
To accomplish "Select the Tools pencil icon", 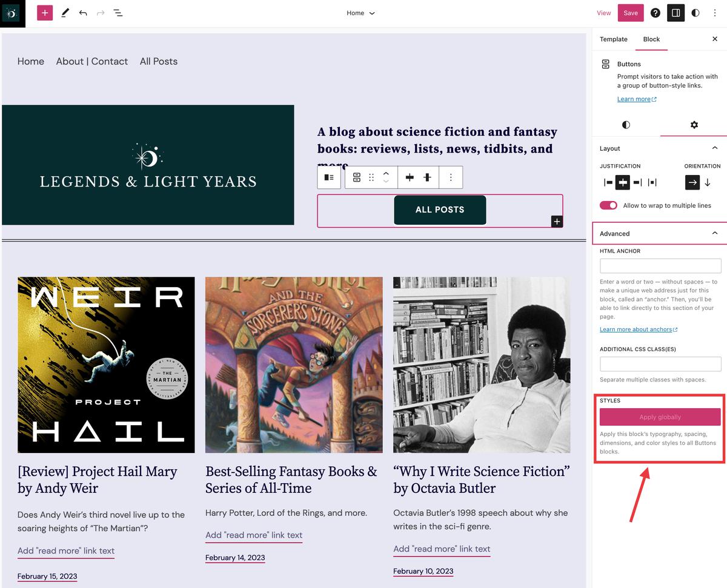I will coord(65,13).
